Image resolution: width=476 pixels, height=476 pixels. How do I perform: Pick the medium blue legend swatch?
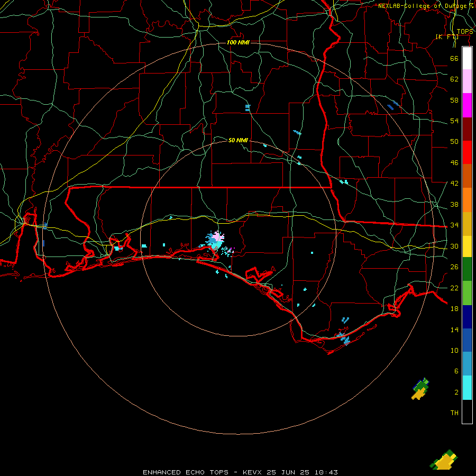pos(467,340)
